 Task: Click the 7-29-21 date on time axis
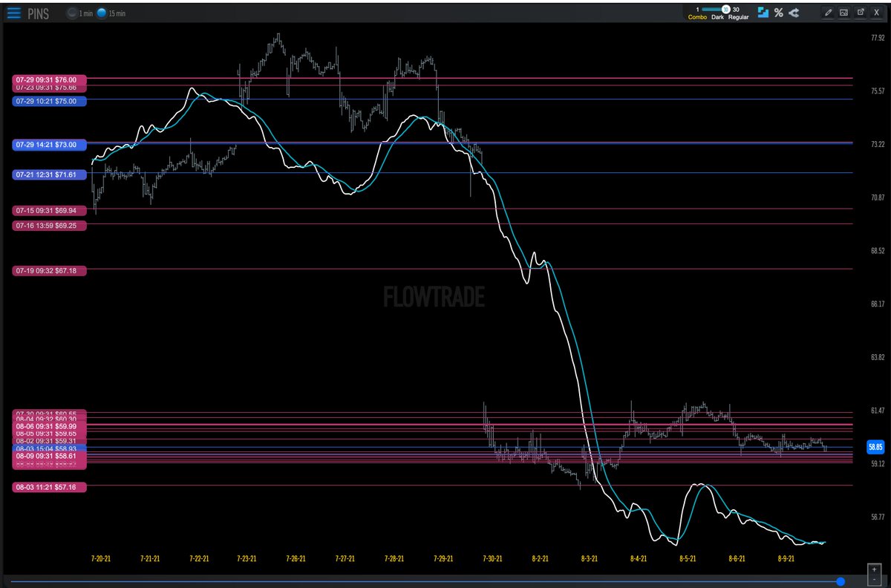pyautogui.click(x=443, y=558)
